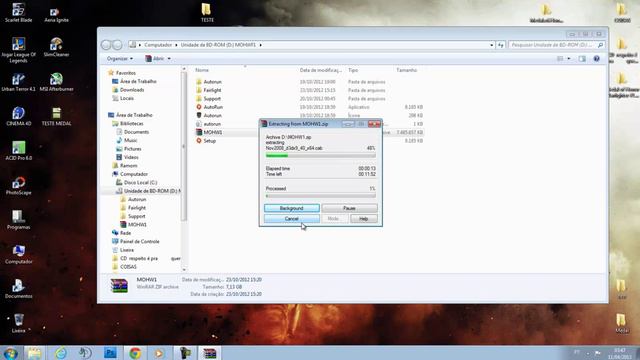Select Videos library in the navigation pane
The image size is (640, 360).
131,157
